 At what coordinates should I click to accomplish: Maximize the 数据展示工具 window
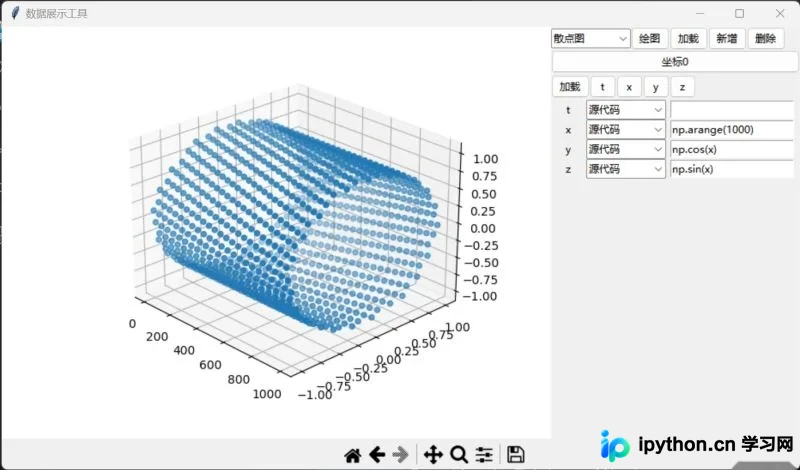click(739, 13)
